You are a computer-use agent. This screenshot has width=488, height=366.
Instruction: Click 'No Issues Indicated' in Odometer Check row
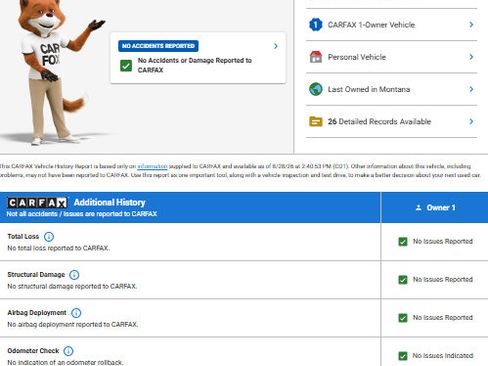click(x=443, y=355)
